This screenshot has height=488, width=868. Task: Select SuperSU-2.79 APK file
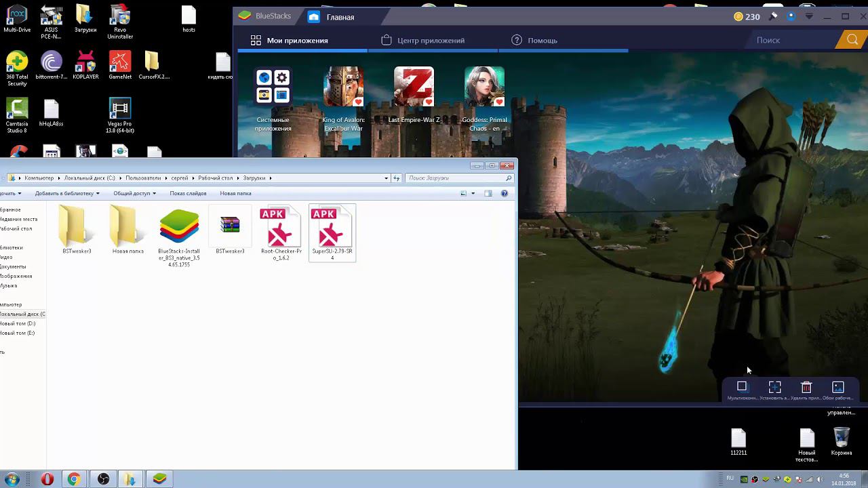[332, 233]
